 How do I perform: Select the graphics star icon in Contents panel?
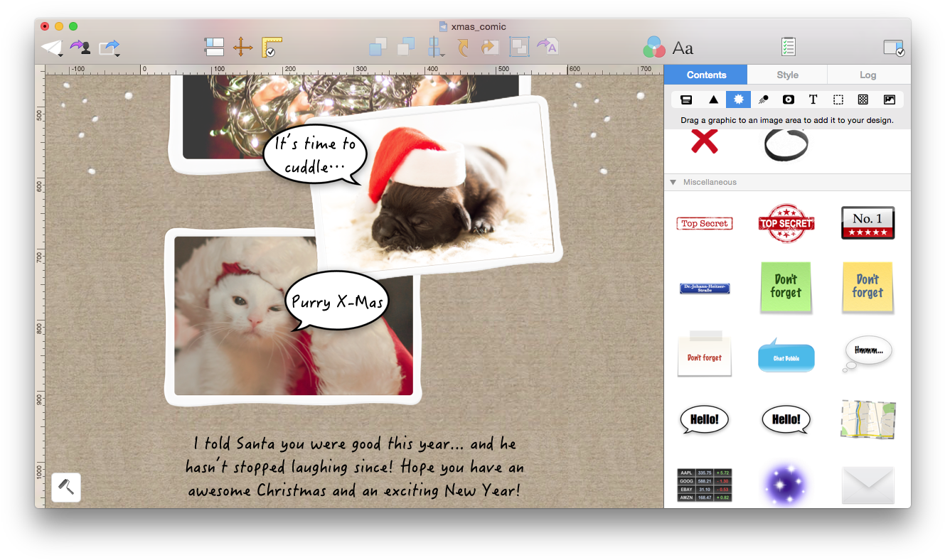(x=738, y=99)
